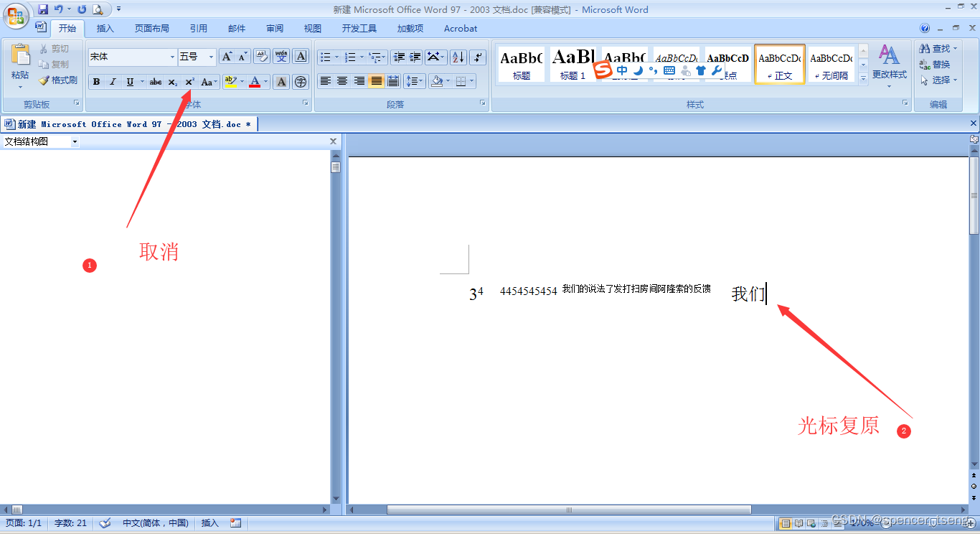Switch to the 视图 tab
The width and height of the screenshot is (980, 534).
(x=313, y=29)
